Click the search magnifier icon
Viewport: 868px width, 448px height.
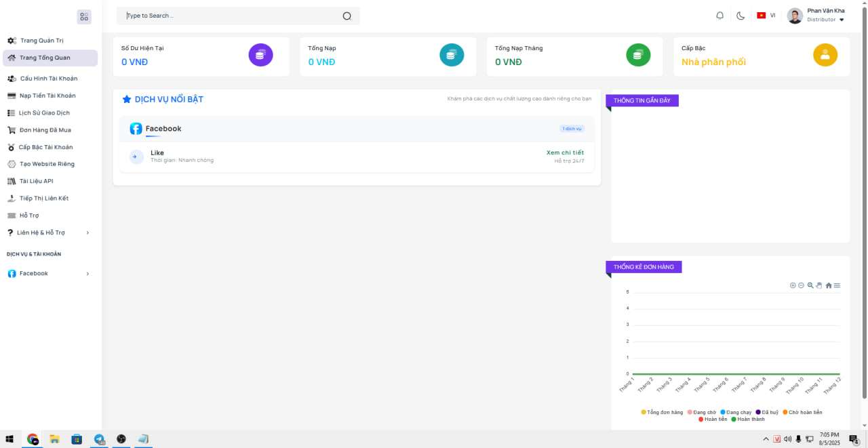click(x=347, y=16)
